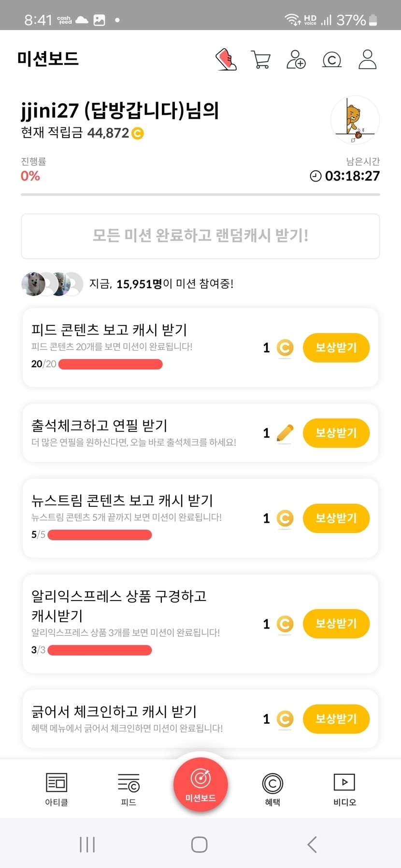The height and width of the screenshot is (868, 401).
Task: Switch to the 아티클 tab
Action: 57,789
